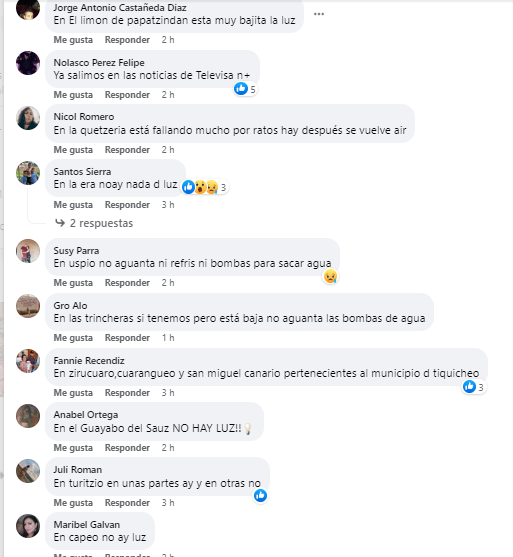Open Fannie Recendiz's profile name link
Viewport: 513px width, 557px height.
[89, 361]
